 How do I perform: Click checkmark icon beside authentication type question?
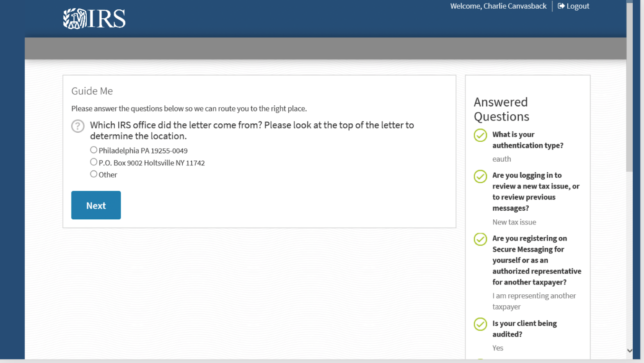480,135
